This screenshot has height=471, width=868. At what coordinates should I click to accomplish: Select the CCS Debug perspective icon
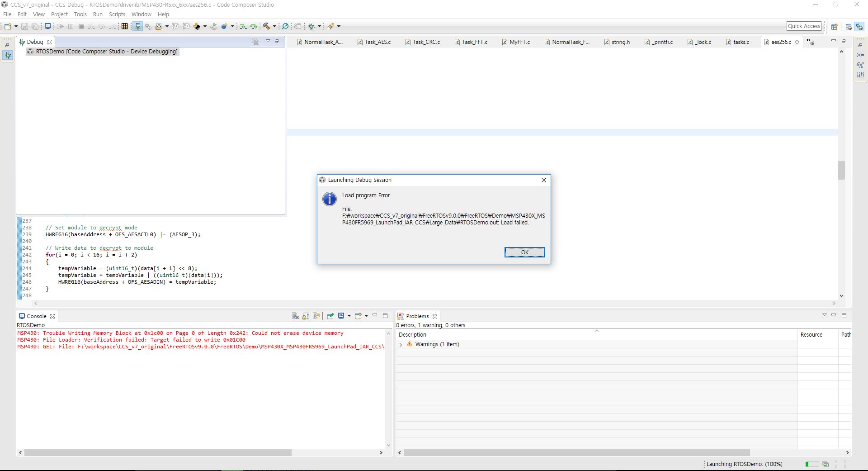click(x=859, y=27)
